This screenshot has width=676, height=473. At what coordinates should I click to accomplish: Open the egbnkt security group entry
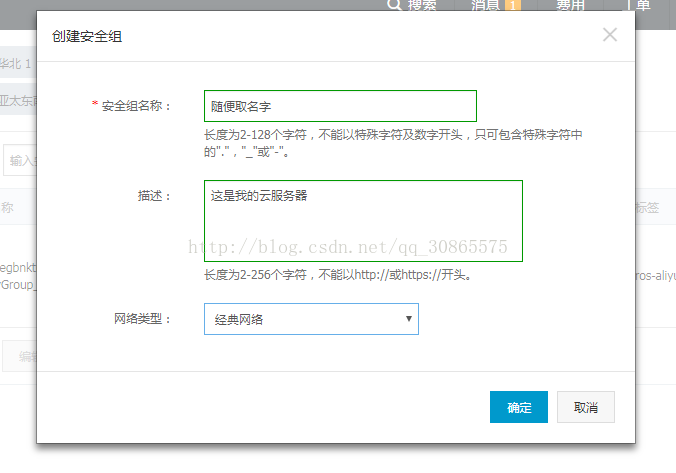tap(18, 268)
